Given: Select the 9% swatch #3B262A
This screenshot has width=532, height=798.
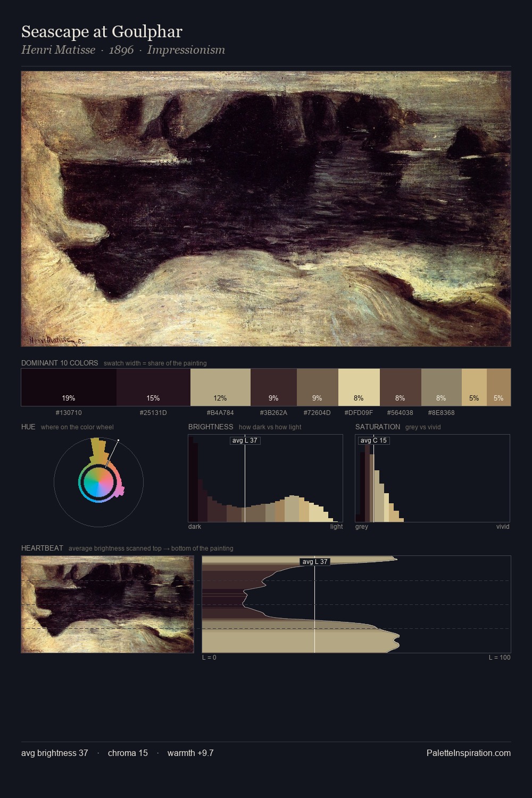Looking at the screenshot, I should coord(273,387).
